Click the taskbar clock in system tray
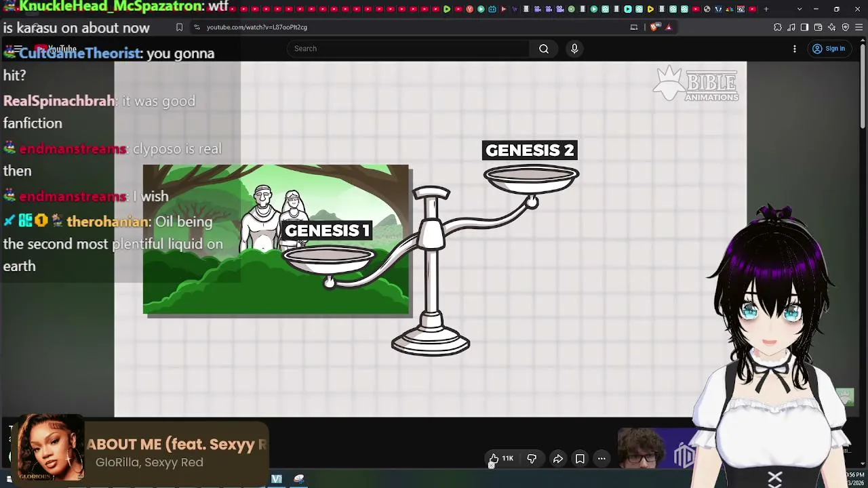Screen dimensions: 868x488 [856, 478]
